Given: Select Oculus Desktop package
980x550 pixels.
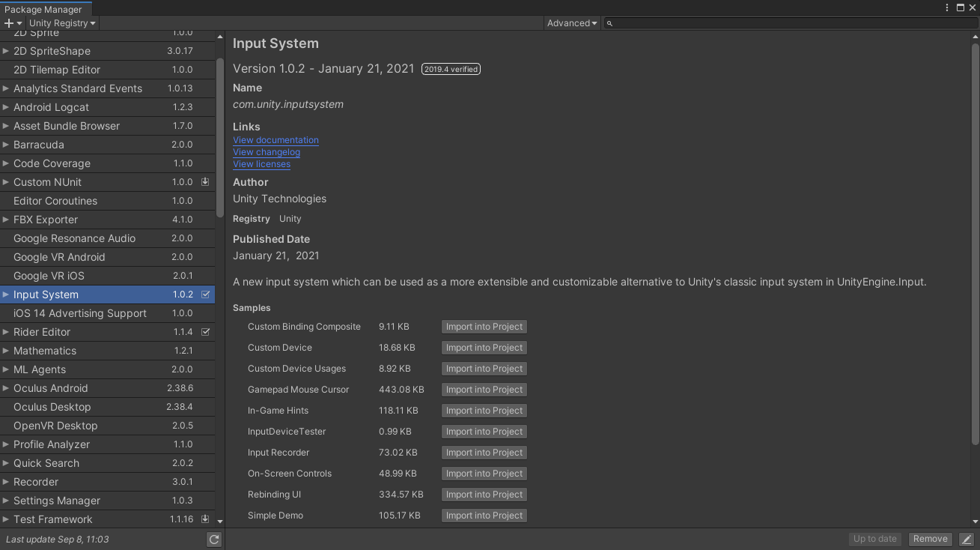Looking at the screenshot, I should 107,407.
